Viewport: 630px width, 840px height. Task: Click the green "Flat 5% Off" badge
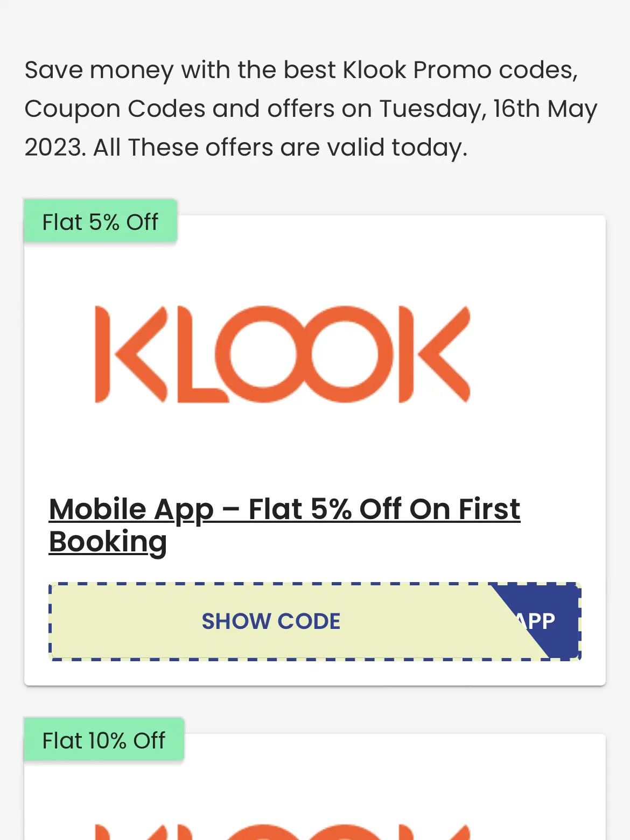[100, 222]
